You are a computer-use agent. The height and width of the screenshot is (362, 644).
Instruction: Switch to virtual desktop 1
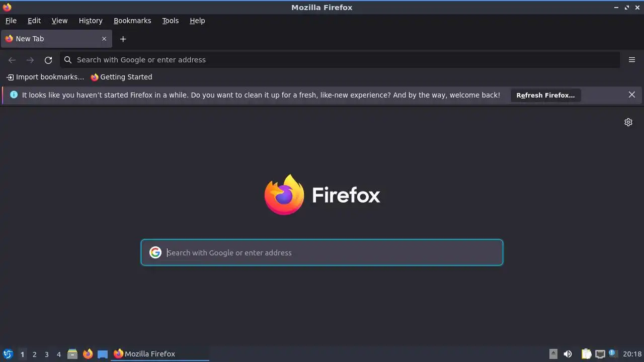coord(22,354)
